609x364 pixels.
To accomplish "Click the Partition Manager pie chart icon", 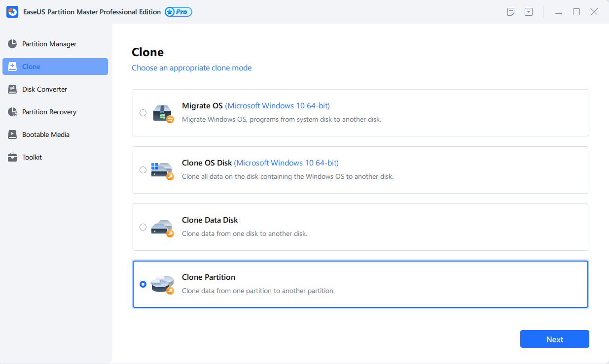I will tap(12, 44).
